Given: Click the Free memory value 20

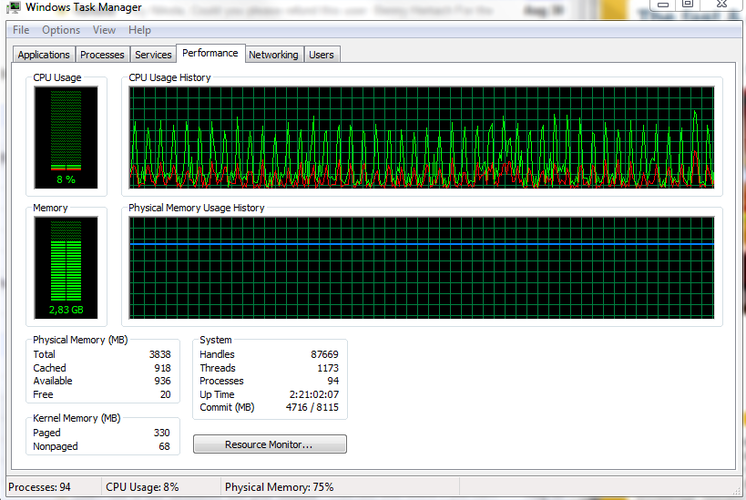Looking at the screenshot, I should 165,394.
